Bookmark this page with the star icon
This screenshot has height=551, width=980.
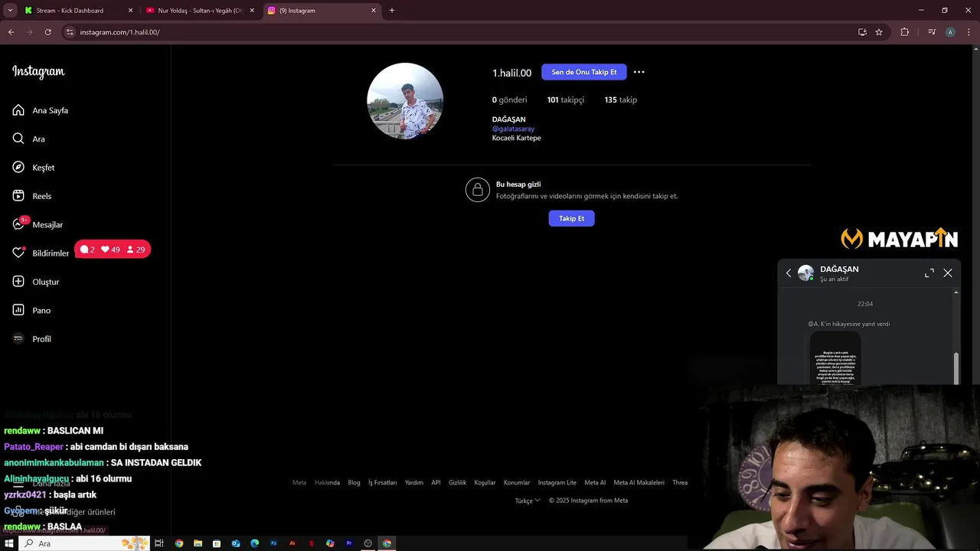[x=879, y=32]
